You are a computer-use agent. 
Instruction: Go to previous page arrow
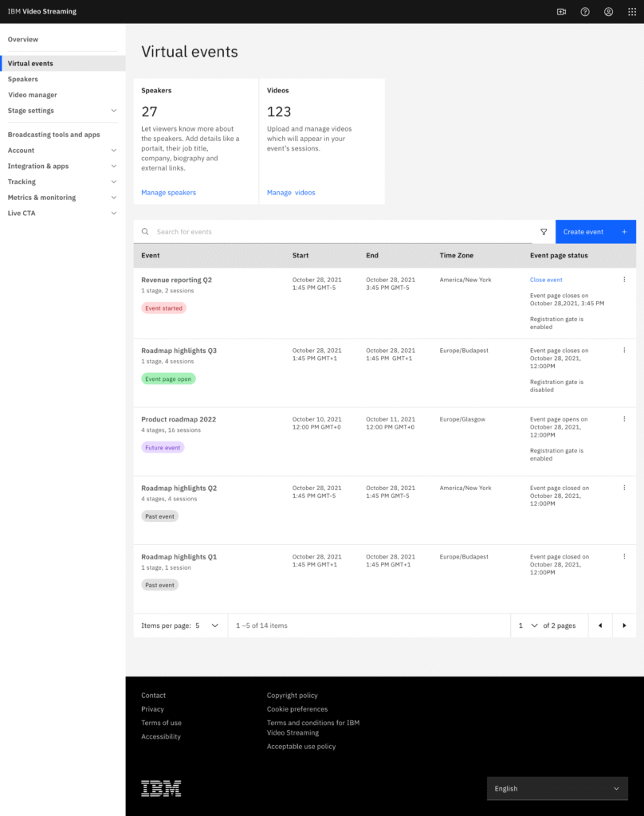click(600, 626)
